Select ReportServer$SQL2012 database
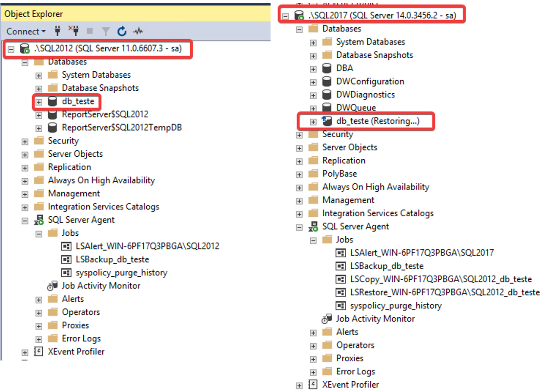Viewport: 545px width, 392px height. point(105,114)
